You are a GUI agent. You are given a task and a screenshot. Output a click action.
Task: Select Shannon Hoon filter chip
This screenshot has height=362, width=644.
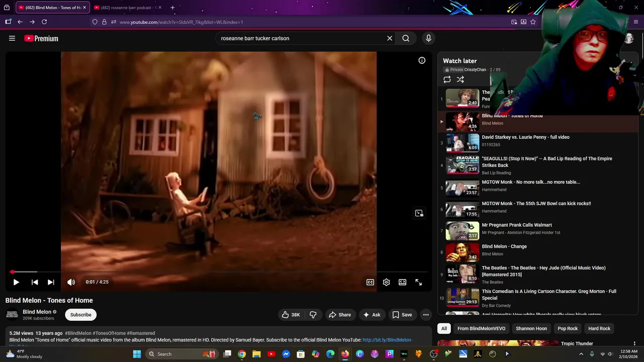coord(531,328)
